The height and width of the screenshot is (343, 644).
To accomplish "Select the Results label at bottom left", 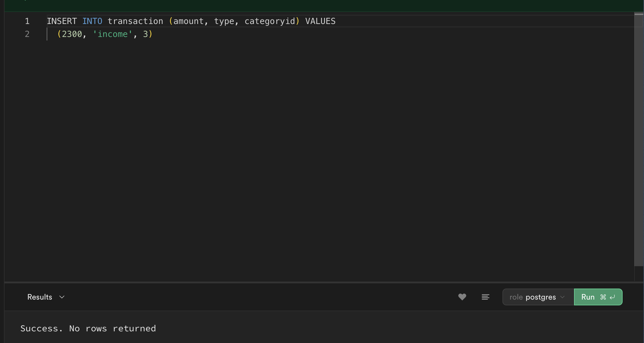I will (x=40, y=297).
